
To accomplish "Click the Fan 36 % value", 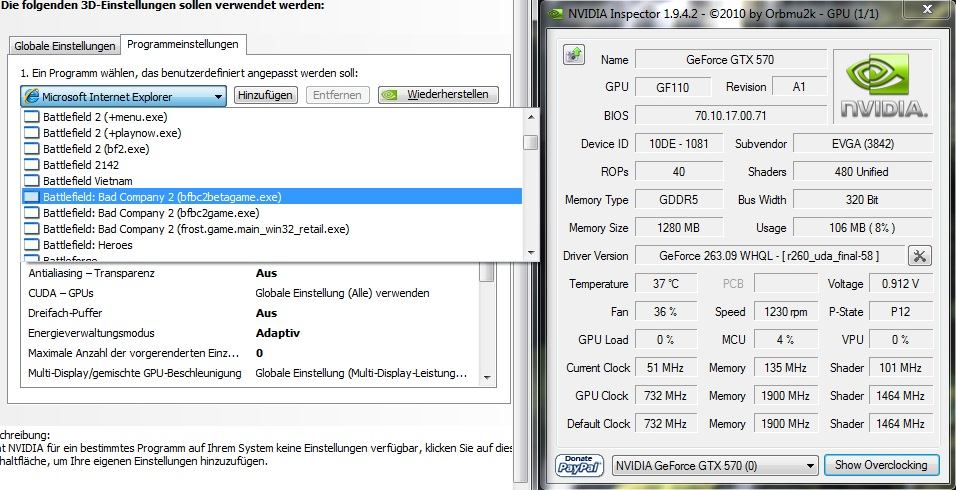I will click(x=666, y=311).
